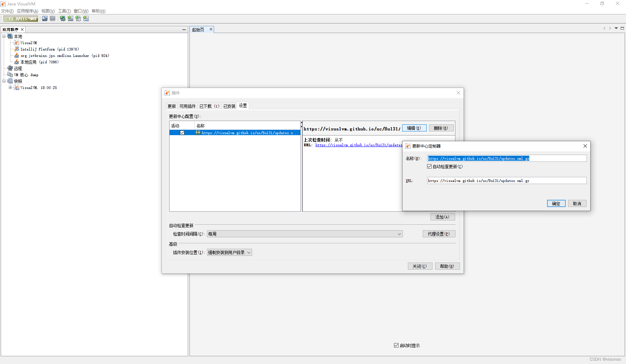
Task: Switch to the 已安装 tab
Action: (x=229, y=106)
